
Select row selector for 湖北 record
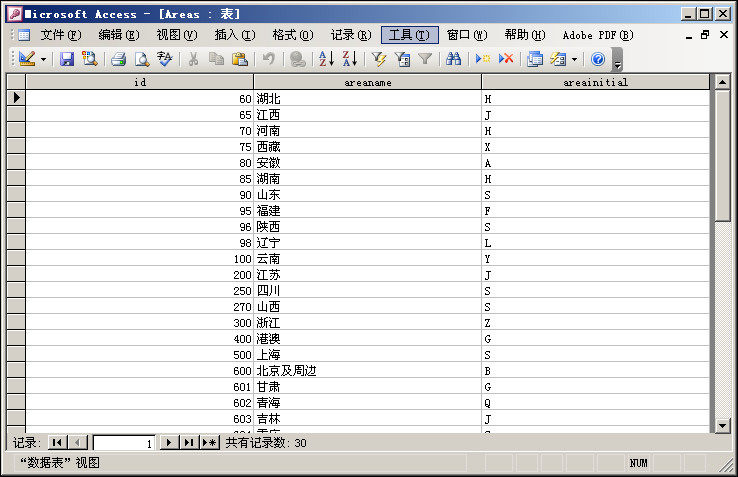click(16, 98)
